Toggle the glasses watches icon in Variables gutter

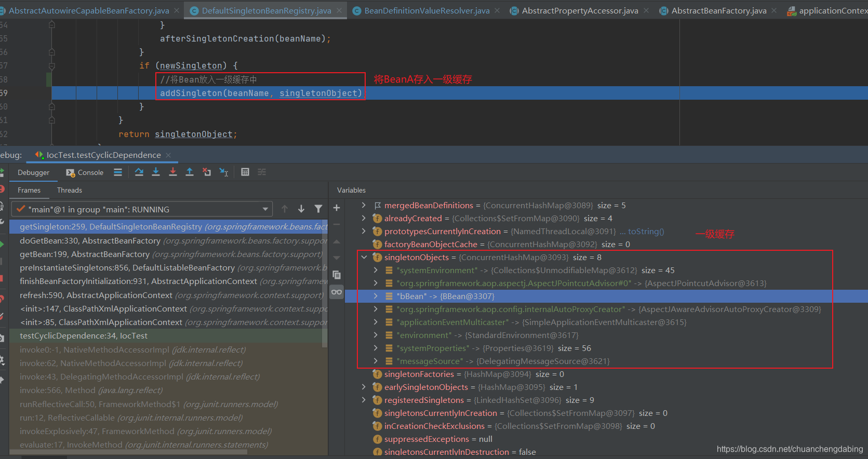point(337,292)
